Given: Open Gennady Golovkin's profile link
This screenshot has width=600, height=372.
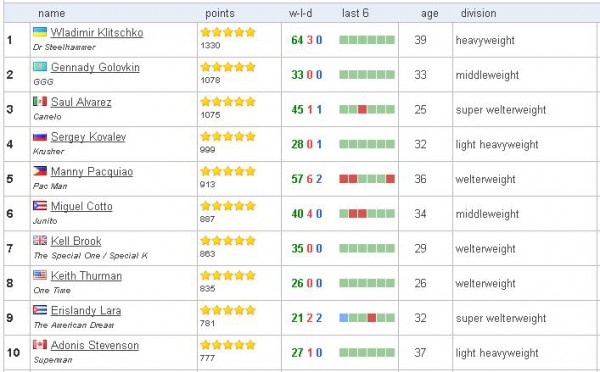Looking at the screenshot, I should [x=95, y=67].
